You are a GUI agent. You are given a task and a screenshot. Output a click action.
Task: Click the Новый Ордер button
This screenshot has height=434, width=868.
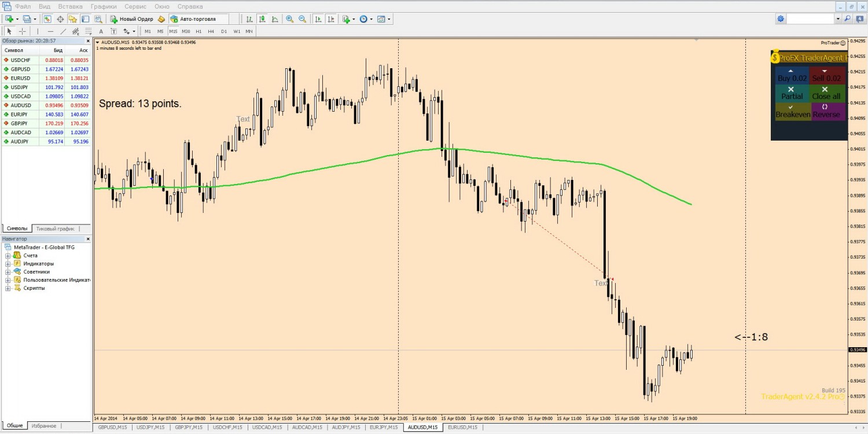132,19
